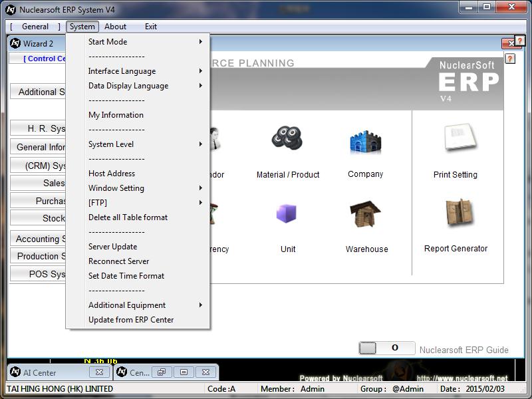
Task: Click Exit in the menu bar
Action: [x=151, y=27]
